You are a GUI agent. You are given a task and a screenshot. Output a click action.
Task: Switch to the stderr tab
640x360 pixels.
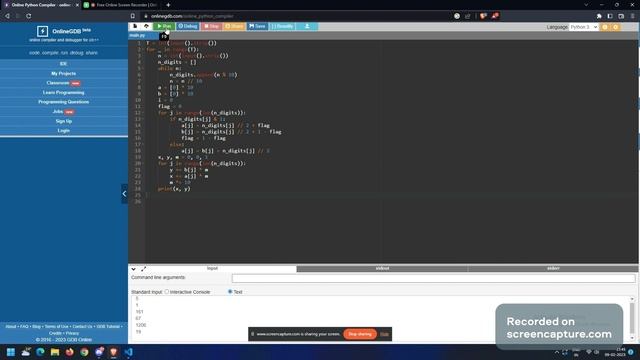click(x=553, y=268)
